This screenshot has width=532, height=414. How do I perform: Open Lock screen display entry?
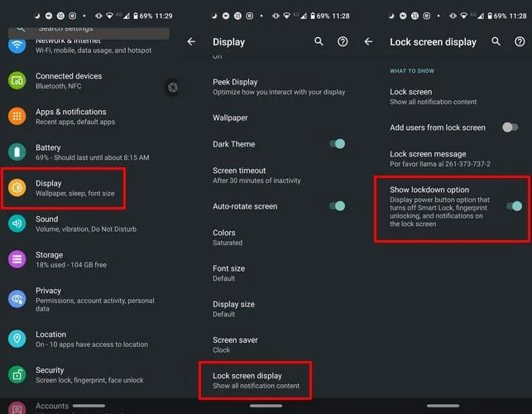(x=256, y=380)
